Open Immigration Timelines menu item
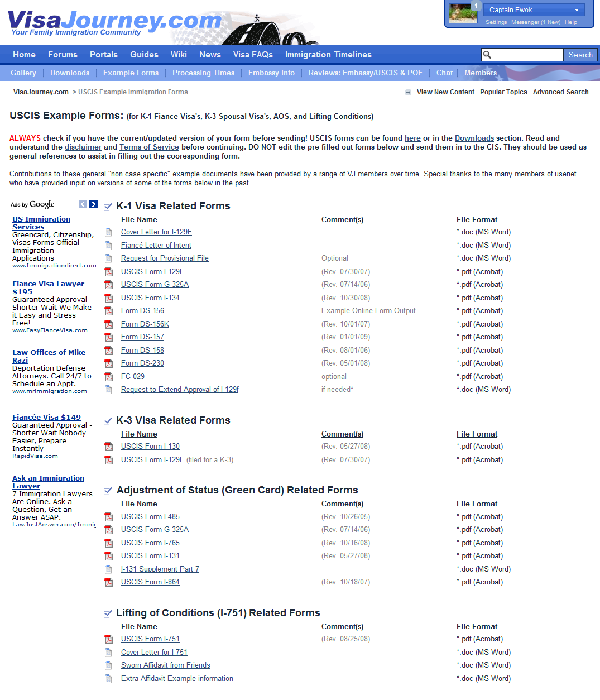Image resolution: width=600 pixels, height=700 pixels. (x=328, y=55)
